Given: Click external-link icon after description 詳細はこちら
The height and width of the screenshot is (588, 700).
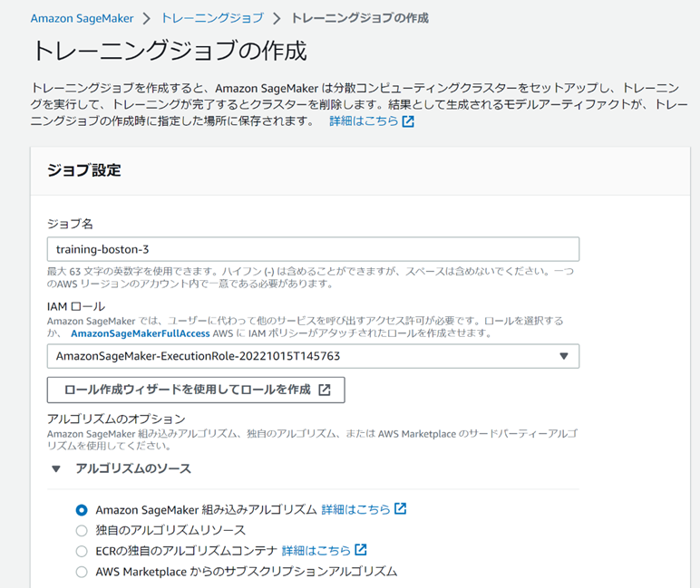Looking at the screenshot, I should (x=408, y=121).
